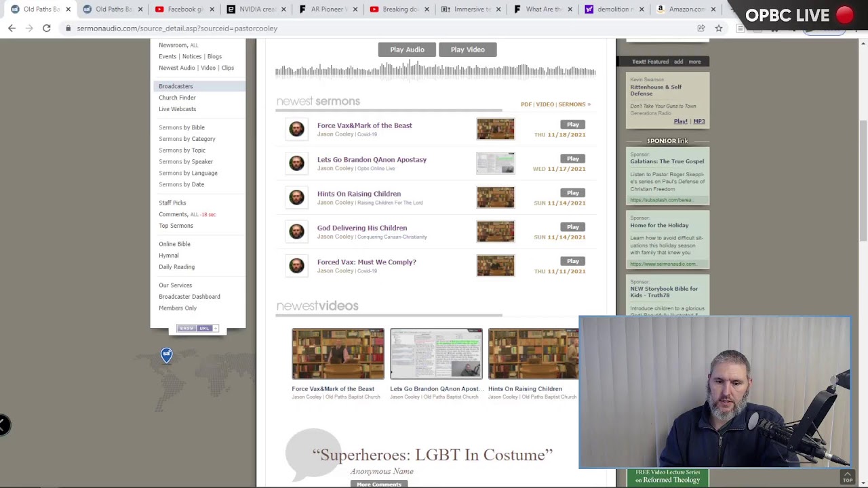The image size is (868, 488).
Task: Switch to the NVIDIA creates tab
Action: (257, 9)
